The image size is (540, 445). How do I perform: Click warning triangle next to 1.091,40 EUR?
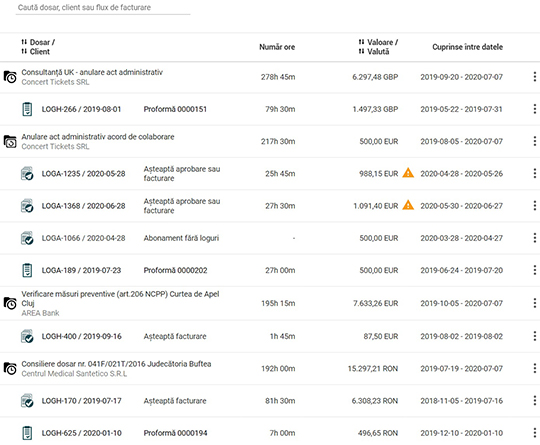click(408, 205)
